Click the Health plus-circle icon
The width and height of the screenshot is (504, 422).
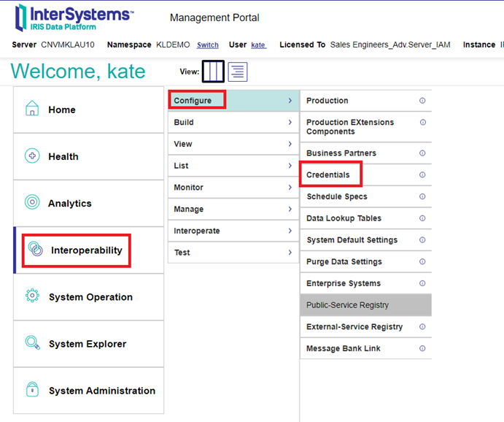click(x=32, y=156)
